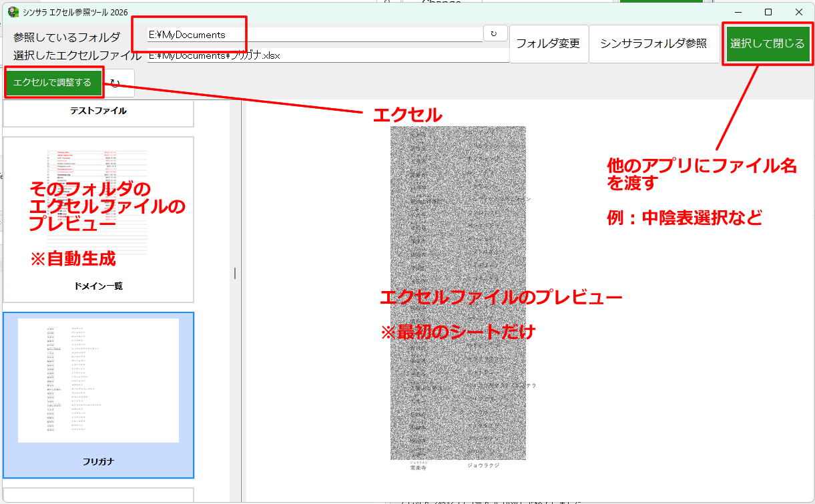This screenshot has height=504, width=815.
Task: Click the partially visible thumbnail below フリガナ
Action: 98,495
